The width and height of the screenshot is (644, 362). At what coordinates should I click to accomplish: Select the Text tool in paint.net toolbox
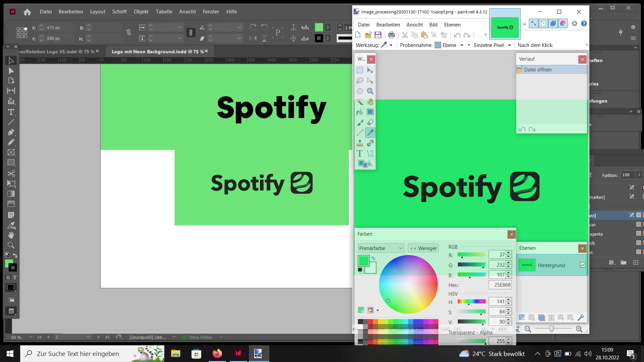(360, 154)
